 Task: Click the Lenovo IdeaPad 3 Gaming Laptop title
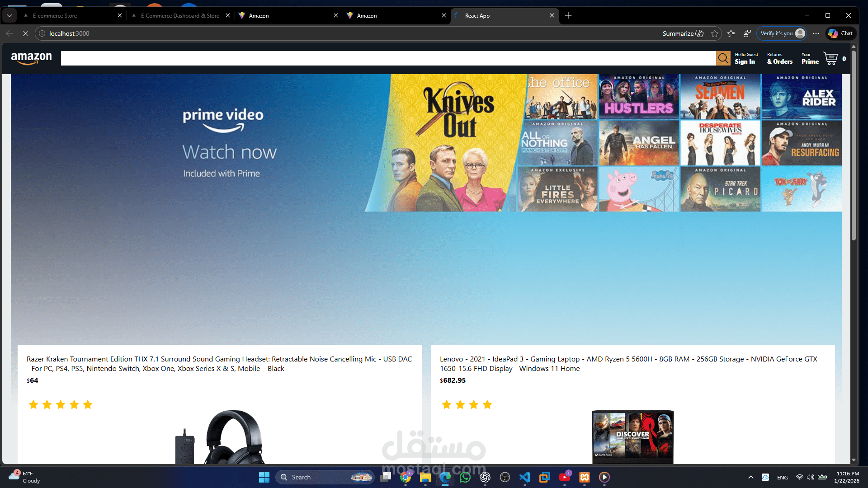coord(628,364)
